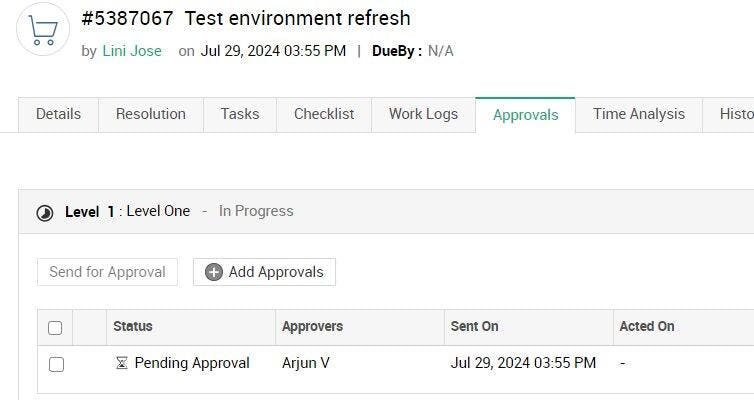Click the Sent On column header
Image resolution: width=754 pixels, height=400 pixels.
474,326
